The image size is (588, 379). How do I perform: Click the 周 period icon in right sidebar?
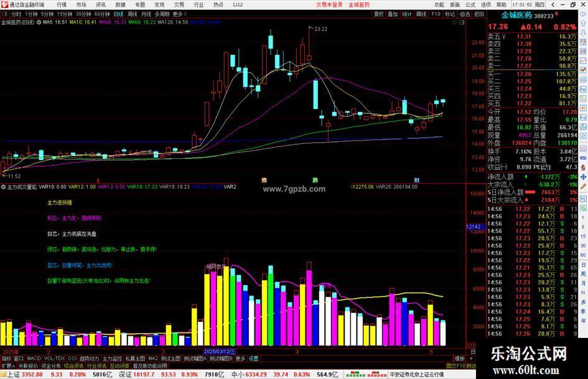[x=583, y=274]
